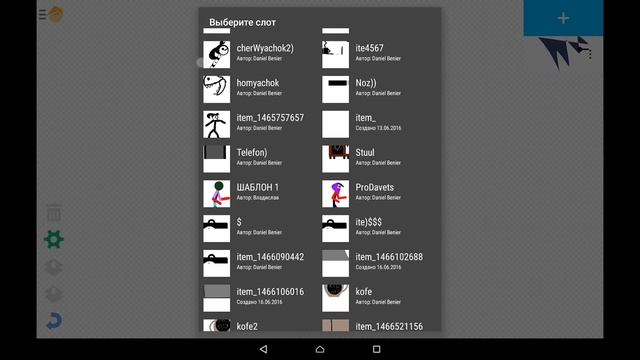Viewport: 640px width, 360px height.
Task: Select the $ slot thumbnail
Action: (217, 229)
